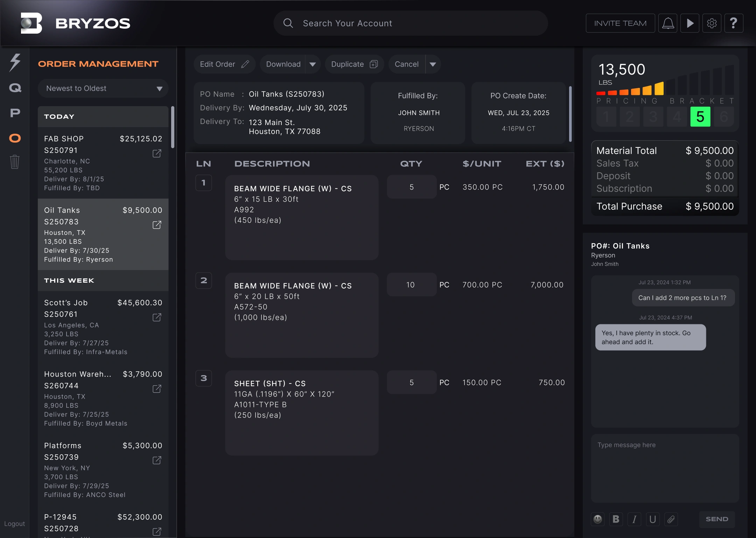Toggle bold formatting for the message
Viewport: 756px width, 538px height.
616,519
